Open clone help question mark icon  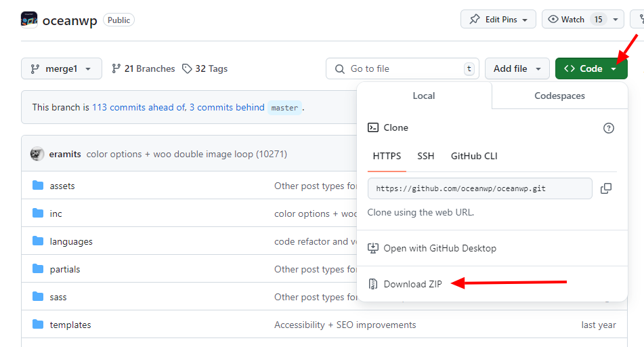click(608, 128)
